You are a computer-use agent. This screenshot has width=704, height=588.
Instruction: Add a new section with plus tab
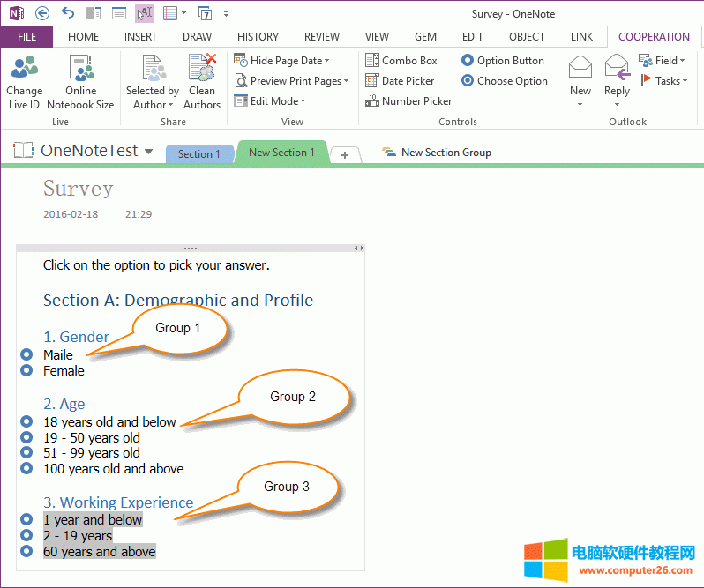344,155
